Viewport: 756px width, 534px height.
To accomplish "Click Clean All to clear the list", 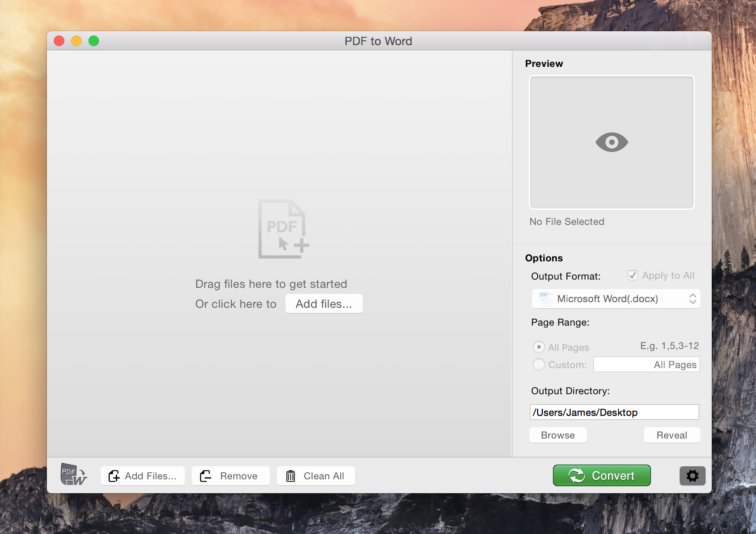I will (316, 476).
